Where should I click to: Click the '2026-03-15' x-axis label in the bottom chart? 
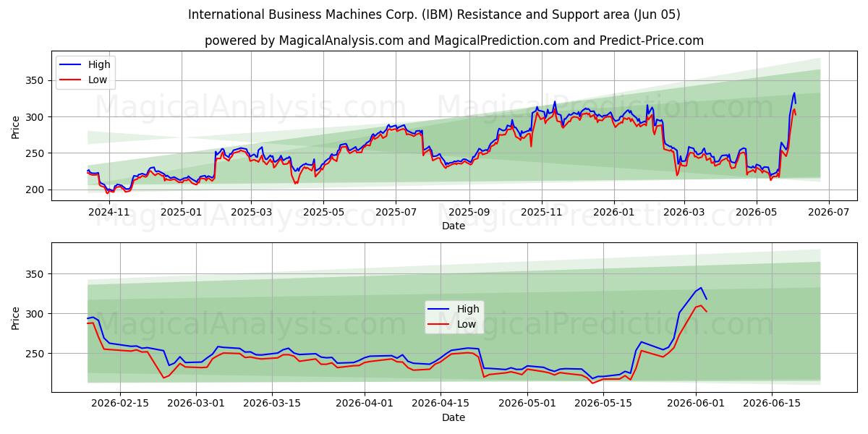click(272, 404)
